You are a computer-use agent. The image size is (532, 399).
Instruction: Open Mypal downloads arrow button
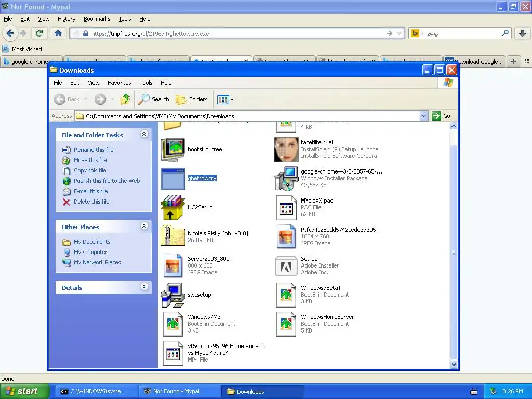click(523, 33)
